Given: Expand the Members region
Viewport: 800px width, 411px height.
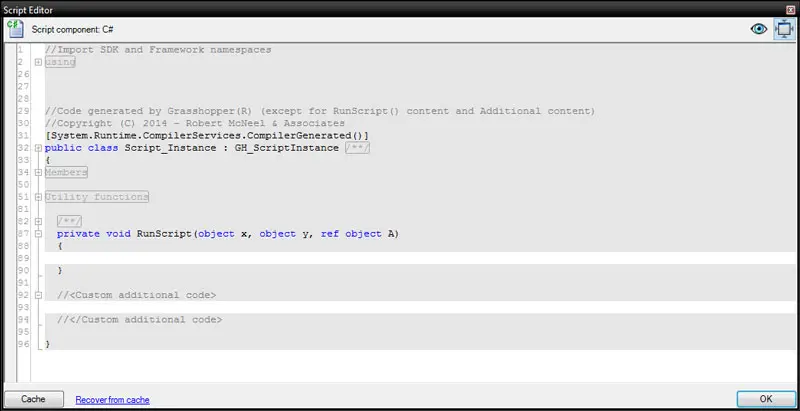Looking at the screenshot, I should pos(38,172).
